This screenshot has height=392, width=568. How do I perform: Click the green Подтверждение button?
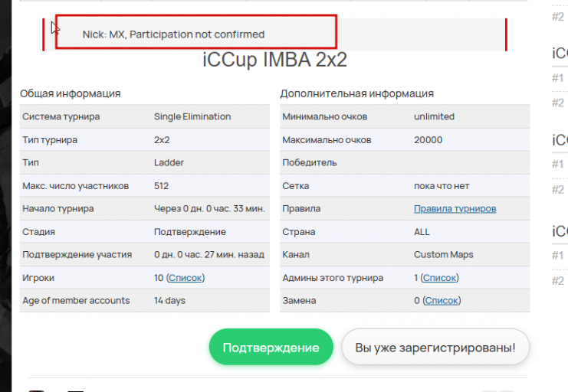[271, 348]
